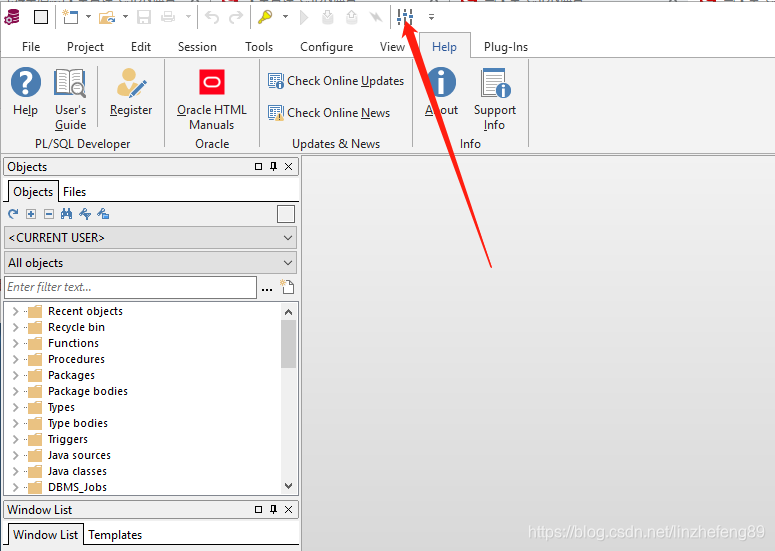Pin the Objects panel

(x=273, y=167)
